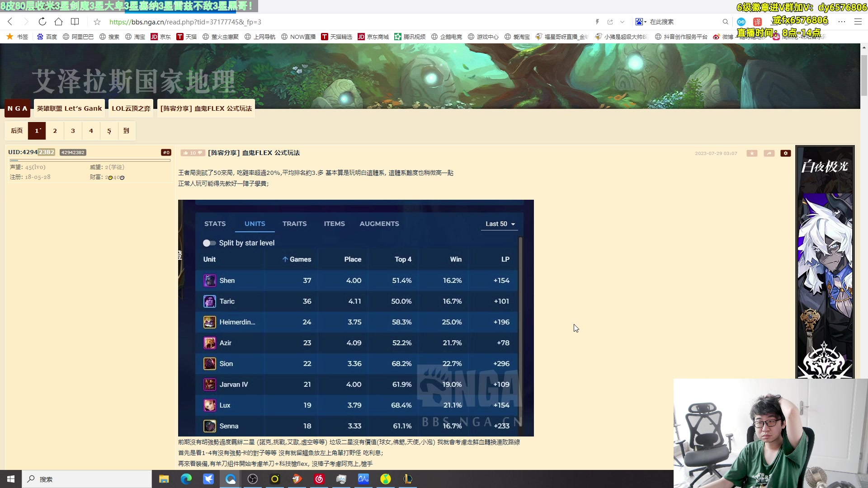
Task: Click the address bar URL bbs.nga.cn
Action: tap(185, 22)
